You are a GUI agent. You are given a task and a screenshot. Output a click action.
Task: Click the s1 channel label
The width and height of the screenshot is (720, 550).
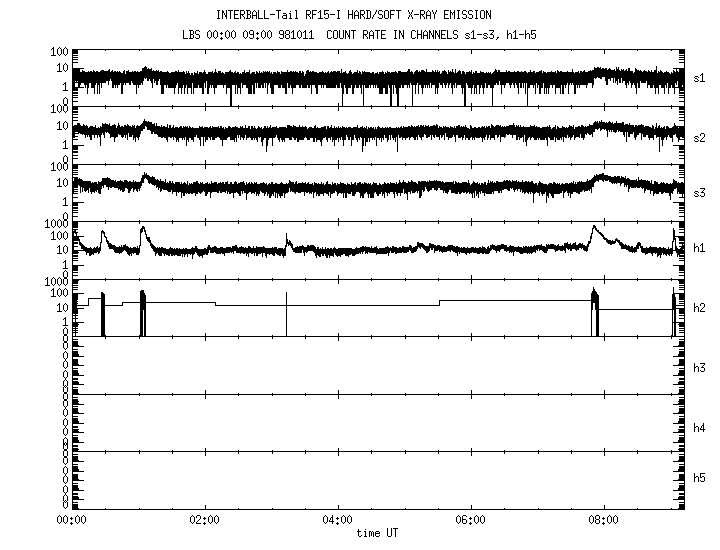click(699, 77)
